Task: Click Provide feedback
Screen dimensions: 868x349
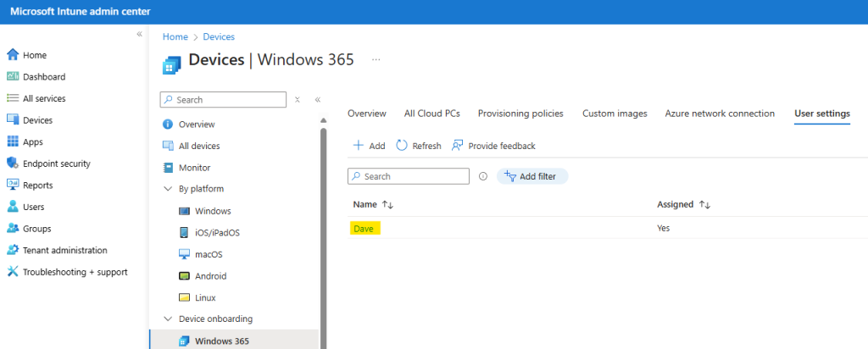Action: (x=494, y=146)
